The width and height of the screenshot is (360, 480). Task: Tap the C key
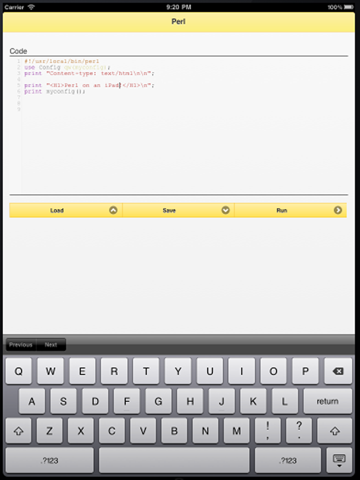(112, 431)
